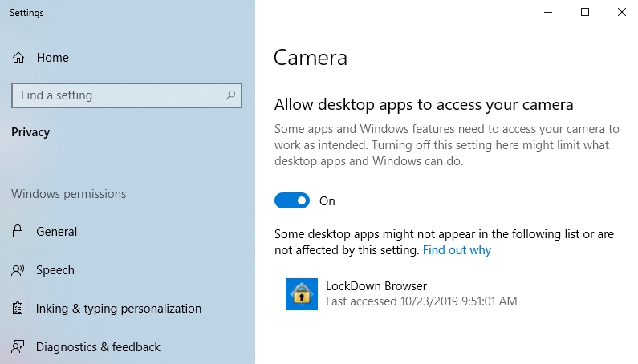Viewport: 638px width, 364px height.
Task: Click the LockDown Browser padlock icon
Action: tap(302, 294)
